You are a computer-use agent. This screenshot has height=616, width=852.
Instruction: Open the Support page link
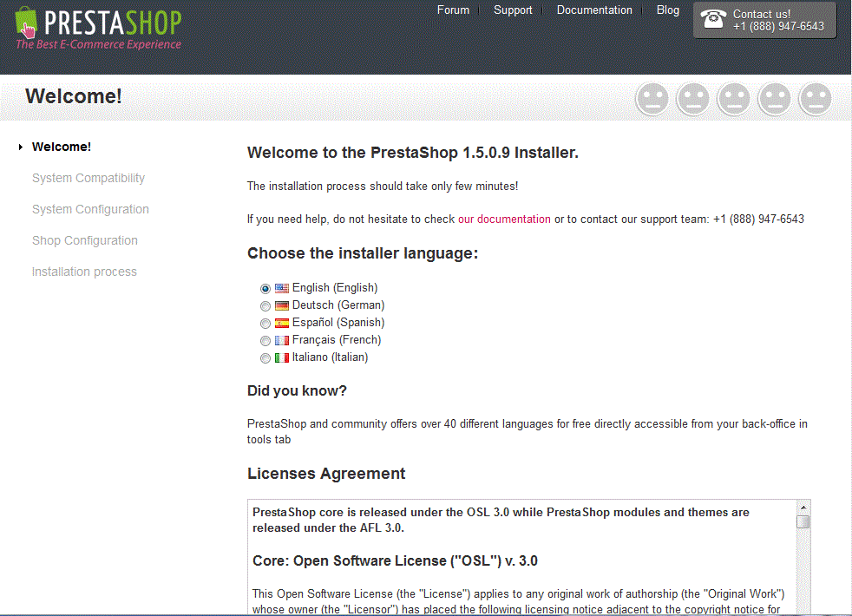pos(513,10)
